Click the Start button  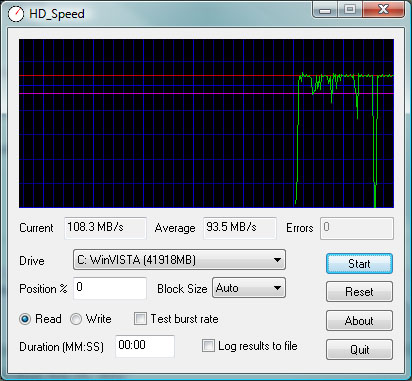[x=359, y=264]
